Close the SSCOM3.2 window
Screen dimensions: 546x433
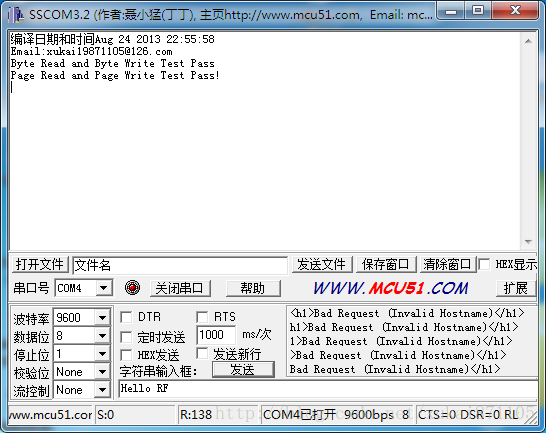point(515,11)
